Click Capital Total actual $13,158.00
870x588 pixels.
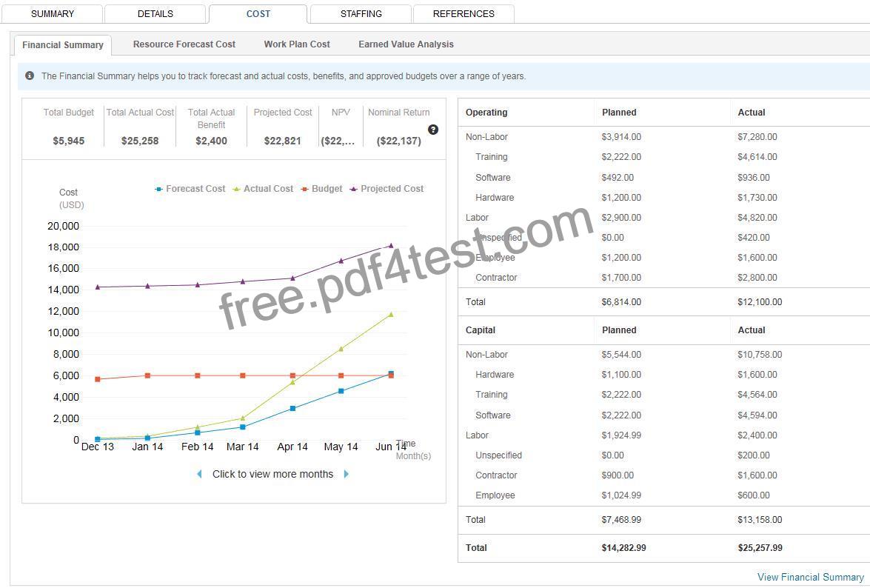point(760,520)
